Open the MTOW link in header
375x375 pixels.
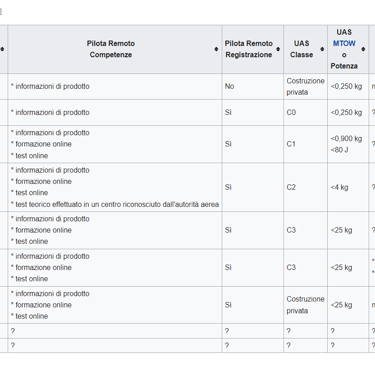[344, 43]
